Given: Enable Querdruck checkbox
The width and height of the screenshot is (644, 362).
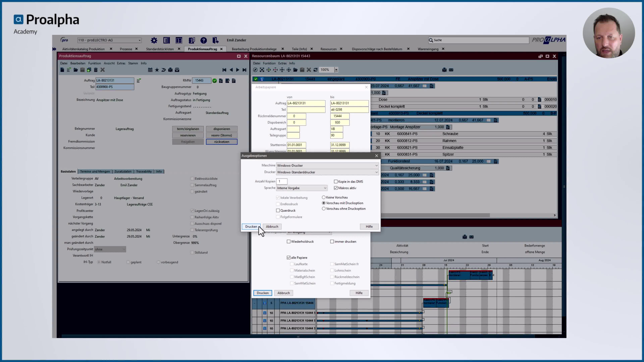Looking at the screenshot, I should [x=278, y=211].
